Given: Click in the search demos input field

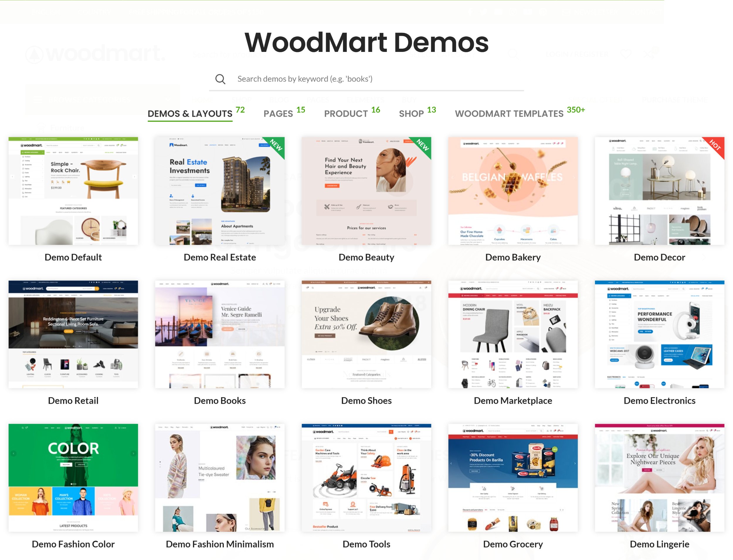Looking at the screenshot, I should (x=366, y=78).
